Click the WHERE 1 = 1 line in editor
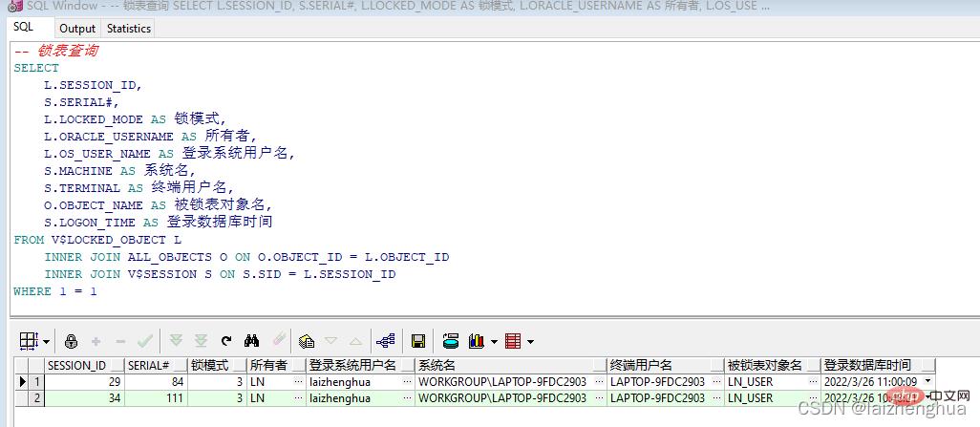The image size is (980, 427). pos(55,291)
